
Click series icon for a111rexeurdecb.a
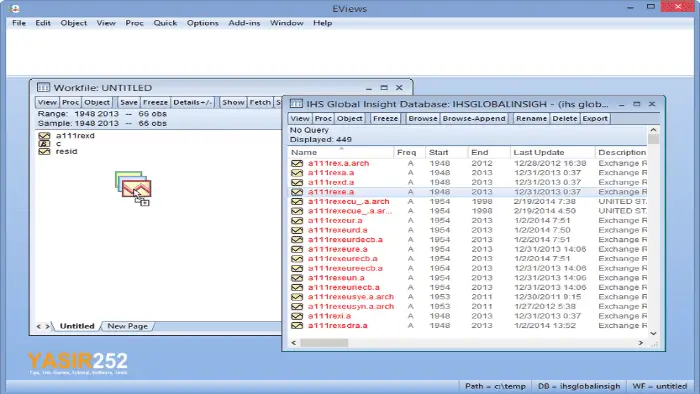[297, 240]
